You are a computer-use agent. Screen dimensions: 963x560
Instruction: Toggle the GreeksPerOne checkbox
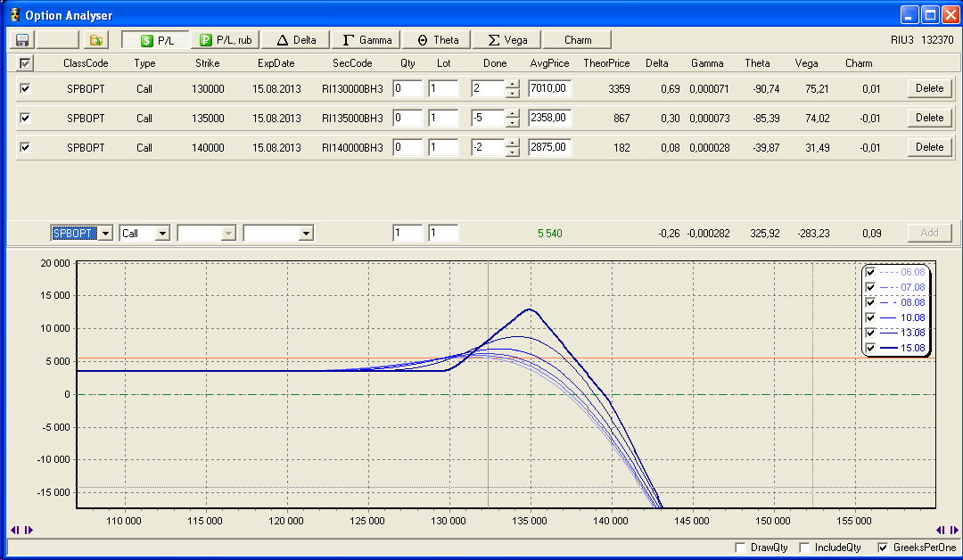pos(884,547)
